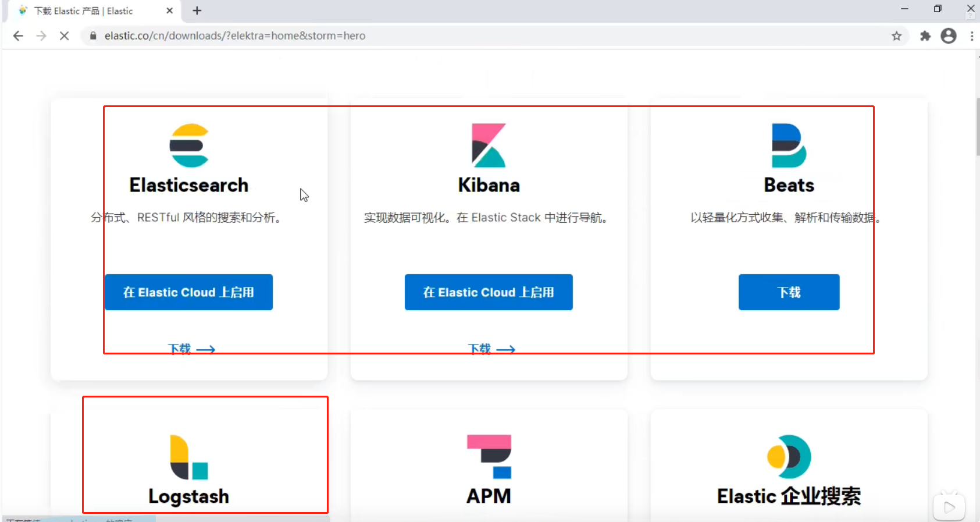Click the text 以轻量化方式收集、解析和传输数据。
The image size is (980, 522).
pyautogui.click(x=787, y=218)
